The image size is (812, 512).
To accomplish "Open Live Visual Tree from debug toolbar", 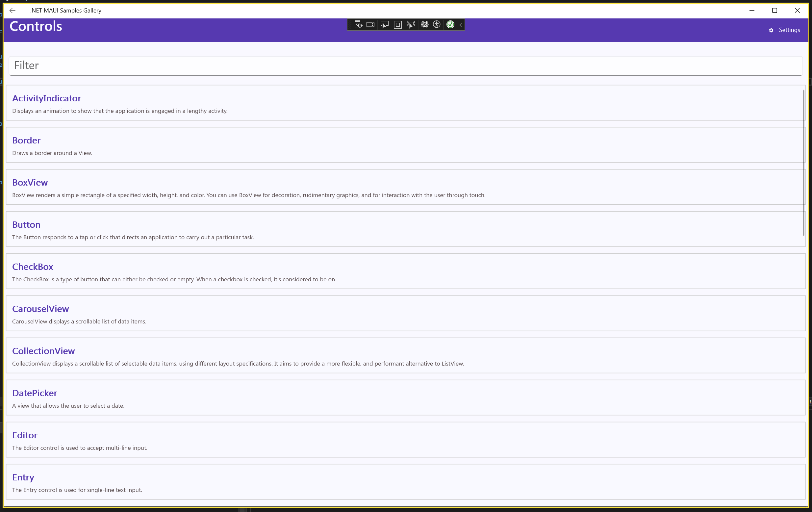I will (358, 25).
